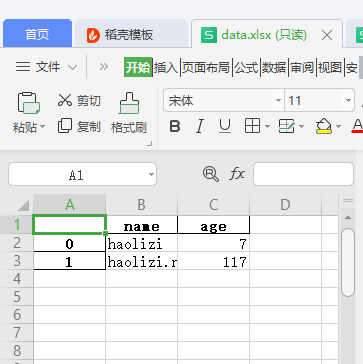Image resolution: width=363 pixels, height=364 pixels.
Task: Click the 文件 menu label
Action: coord(48,67)
